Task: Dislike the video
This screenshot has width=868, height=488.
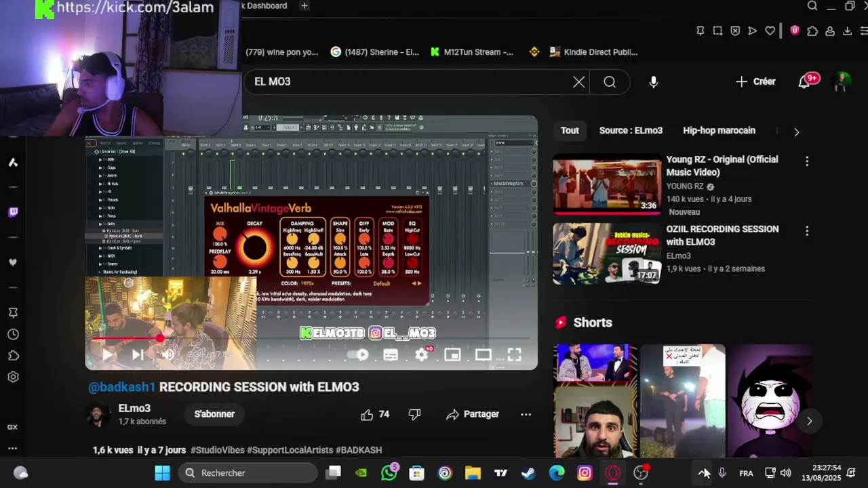Action: [414, 414]
